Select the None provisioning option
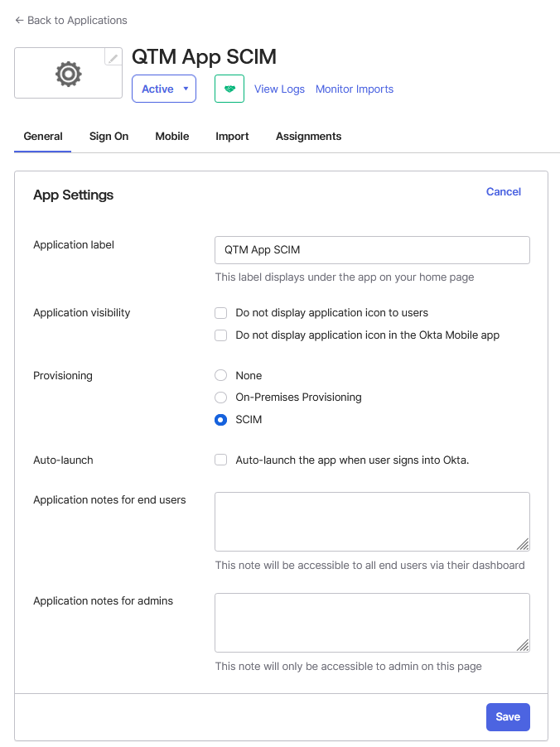The image size is (560, 747). (220, 375)
